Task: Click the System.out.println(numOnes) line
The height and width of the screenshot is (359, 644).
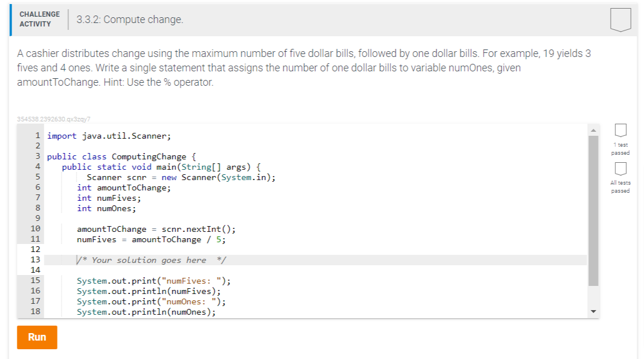Action: tap(146, 312)
